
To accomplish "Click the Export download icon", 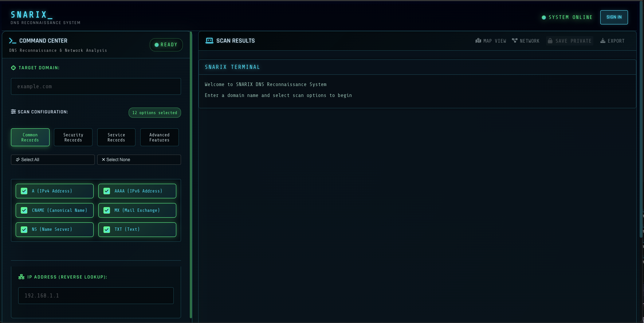I will 603,41.
